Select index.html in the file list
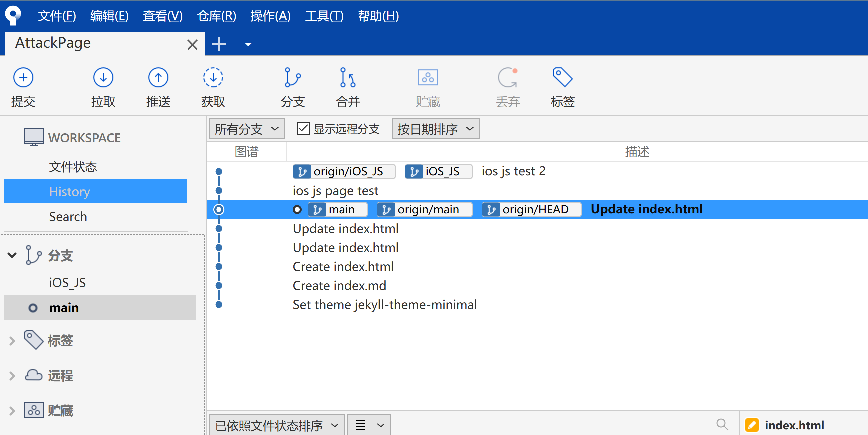This screenshot has height=435, width=868. 794,425
